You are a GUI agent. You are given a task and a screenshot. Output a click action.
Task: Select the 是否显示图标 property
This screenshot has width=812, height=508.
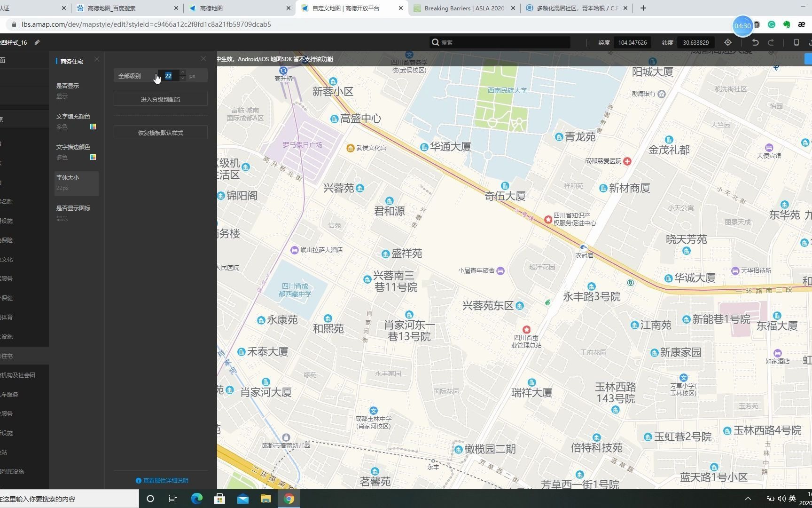(x=76, y=213)
